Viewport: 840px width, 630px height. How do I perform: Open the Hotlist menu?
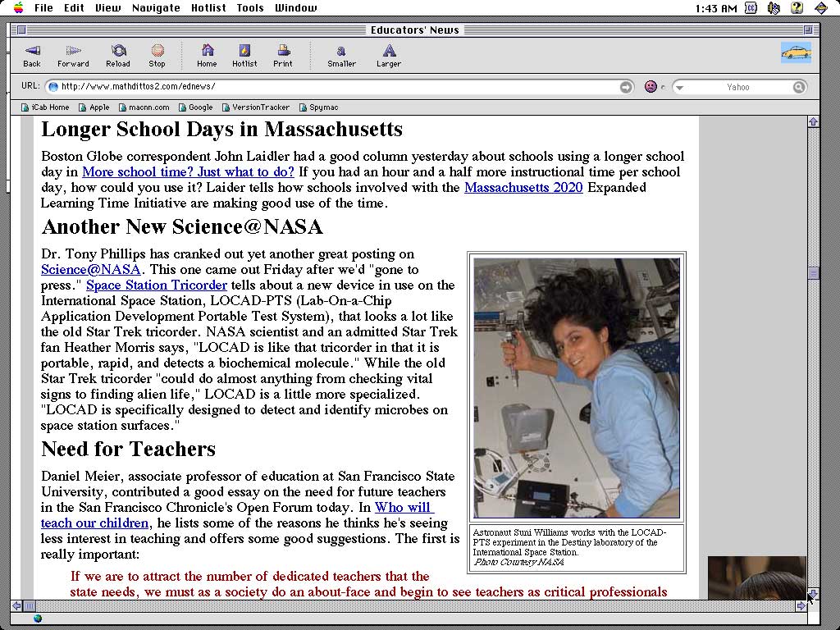tap(208, 7)
